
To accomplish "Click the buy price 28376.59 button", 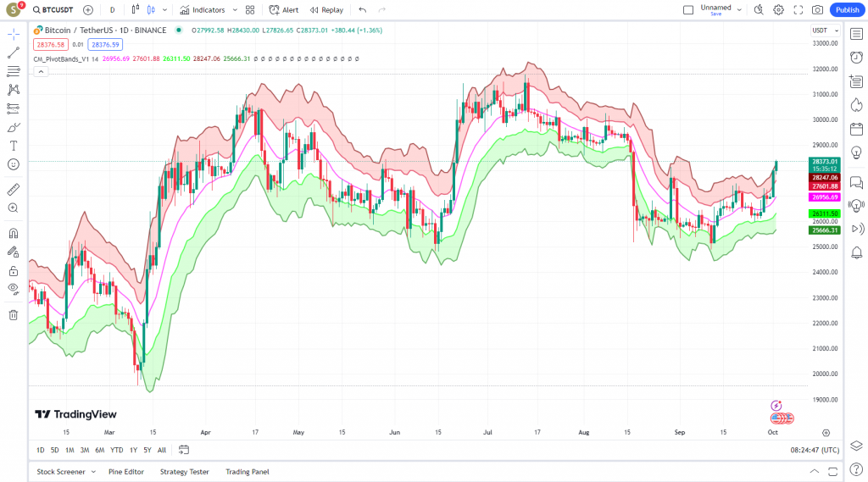I will tap(105, 45).
